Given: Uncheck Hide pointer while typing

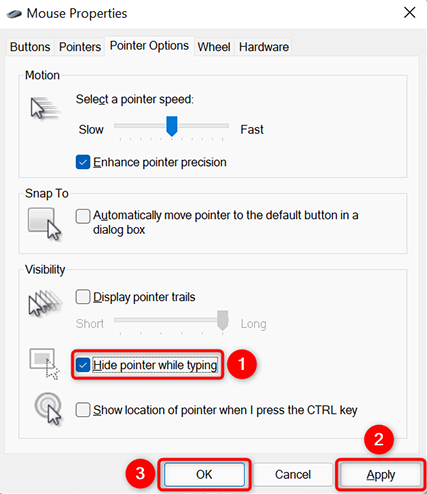Looking at the screenshot, I should click(83, 365).
